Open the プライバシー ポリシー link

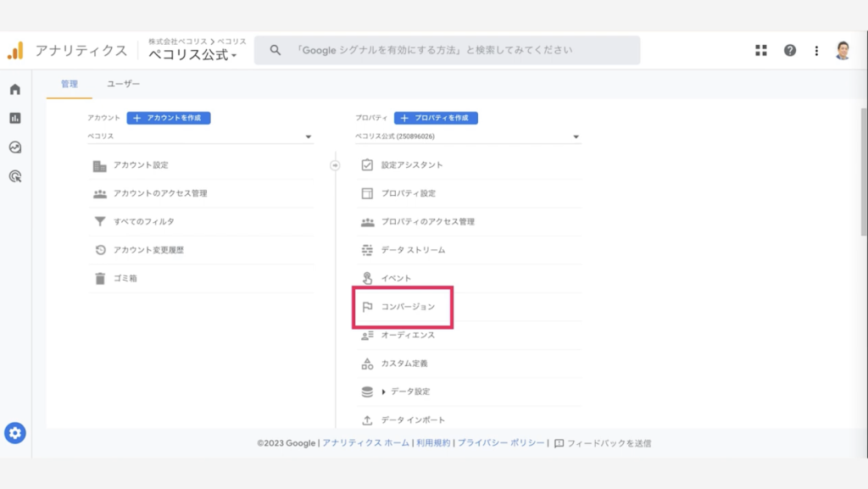click(x=501, y=443)
